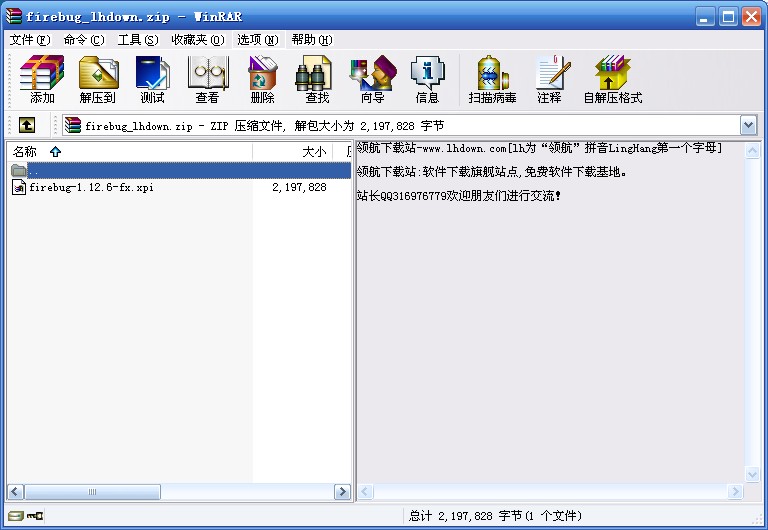Viewport: 768px width, 530px height.
Task: Click 自解压格式 (SFX) toolbar icon
Action: coord(613,79)
